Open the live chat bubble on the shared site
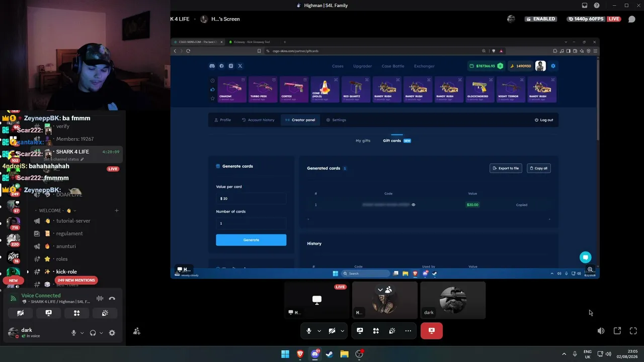Screen dimensions: 644x362 [x=585, y=257]
